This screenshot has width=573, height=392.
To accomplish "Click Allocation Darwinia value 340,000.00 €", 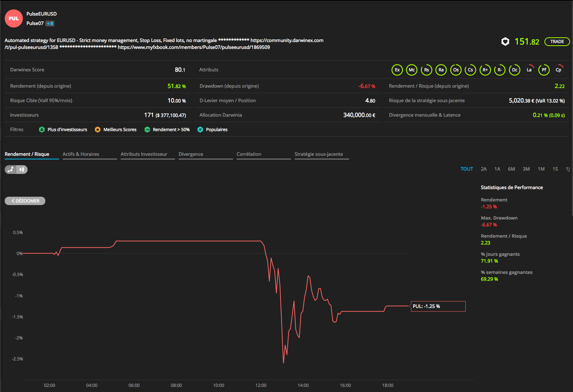I will point(359,115).
